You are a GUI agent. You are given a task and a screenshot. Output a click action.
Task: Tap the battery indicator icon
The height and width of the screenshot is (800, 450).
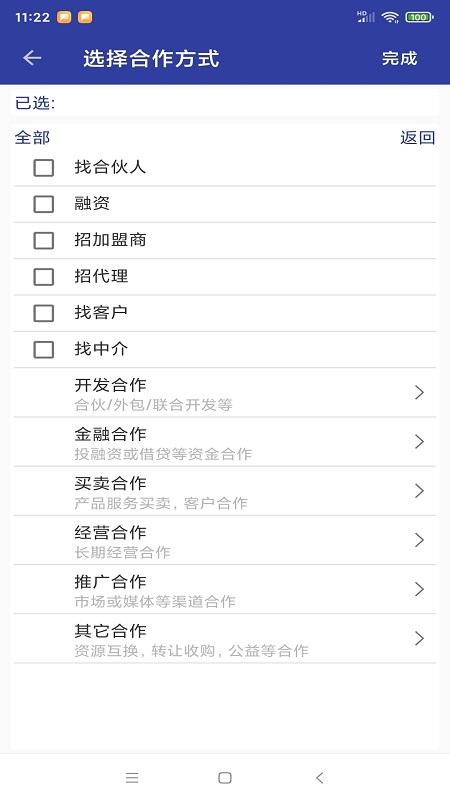(x=419, y=17)
